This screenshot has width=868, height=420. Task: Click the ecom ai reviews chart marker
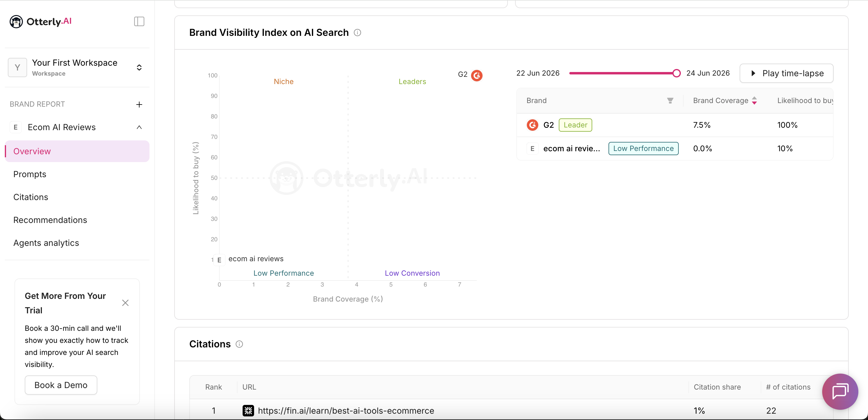click(x=219, y=260)
